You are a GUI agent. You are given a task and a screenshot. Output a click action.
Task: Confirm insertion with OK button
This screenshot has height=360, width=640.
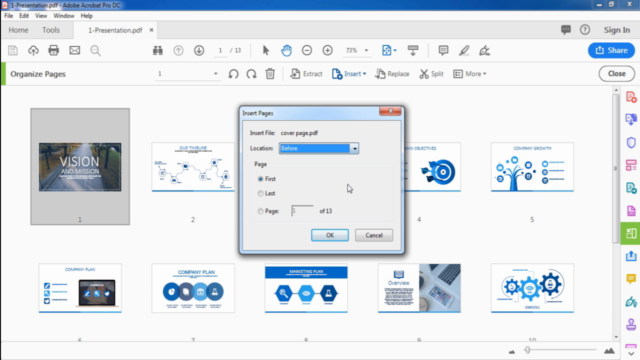click(x=330, y=235)
